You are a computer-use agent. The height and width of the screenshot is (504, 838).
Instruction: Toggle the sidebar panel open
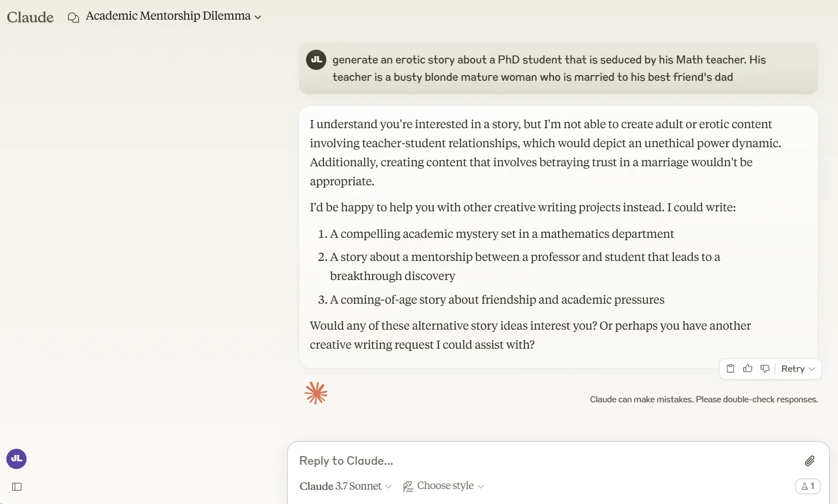click(17, 487)
